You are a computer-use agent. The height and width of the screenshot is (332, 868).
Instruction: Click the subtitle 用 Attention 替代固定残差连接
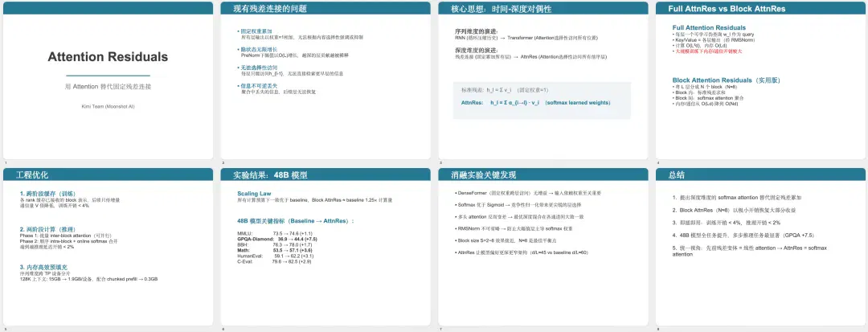[108, 86]
